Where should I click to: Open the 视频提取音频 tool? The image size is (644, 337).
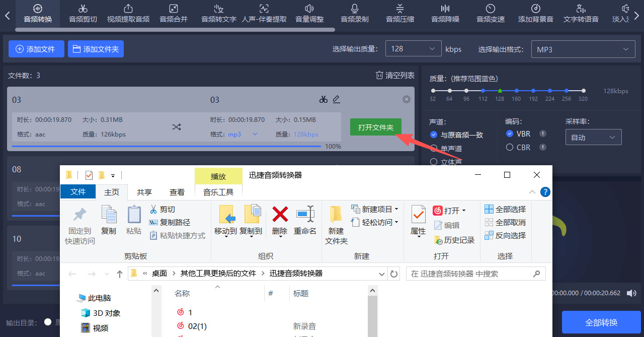tap(128, 14)
